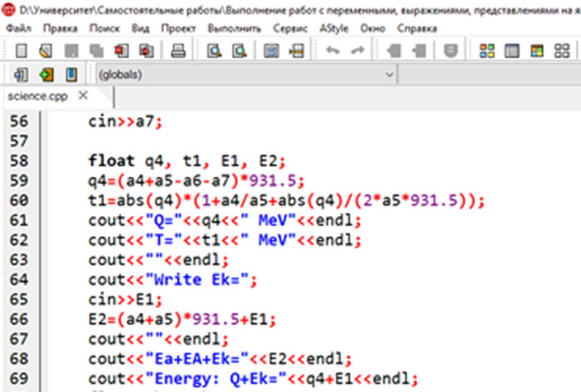Open the Replace tool icon
This screenshot has width=581, height=392.
tap(239, 51)
